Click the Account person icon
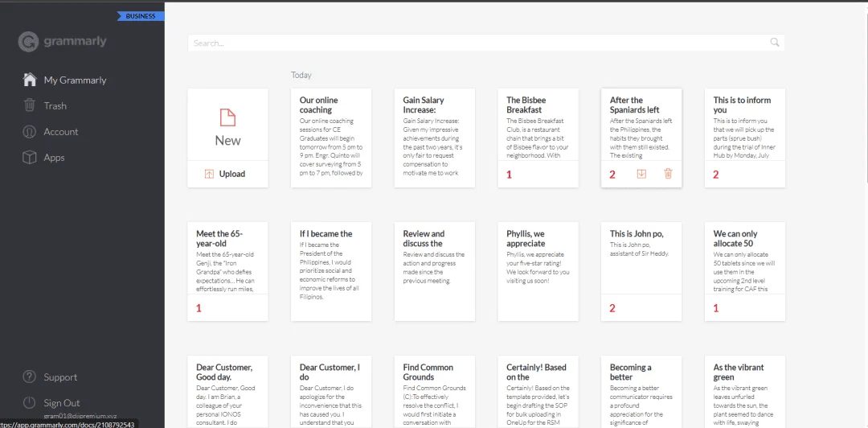The height and width of the screenshot is (428, 868). [x=30, y=131]
